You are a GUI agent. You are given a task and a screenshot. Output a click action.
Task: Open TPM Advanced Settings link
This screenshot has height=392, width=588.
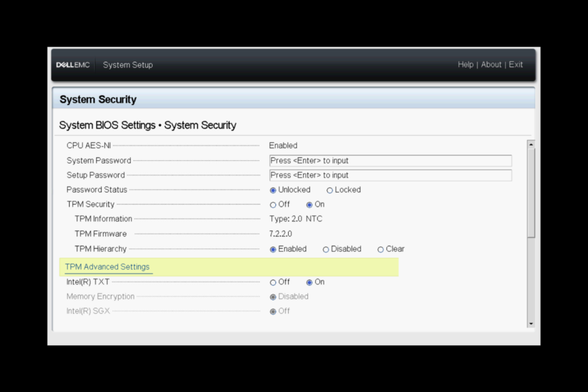click(x=108, y=267)
